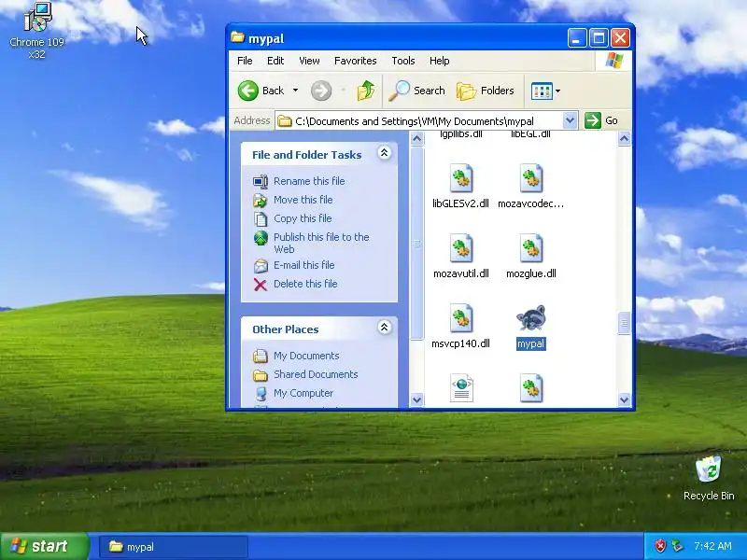Viewport: 747px width, 560px height.
Task: Click the network tray icon beside clock
Action: click(676, 546)
